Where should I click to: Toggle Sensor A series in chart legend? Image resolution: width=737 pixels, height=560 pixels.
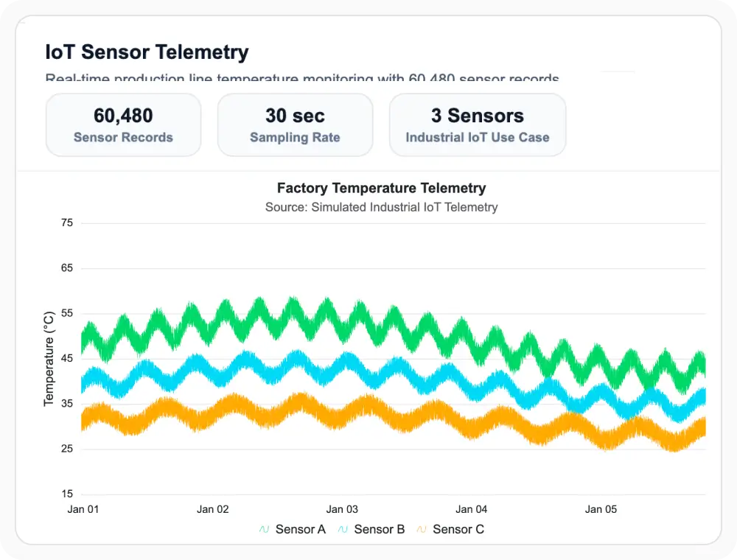pos(292,530)
